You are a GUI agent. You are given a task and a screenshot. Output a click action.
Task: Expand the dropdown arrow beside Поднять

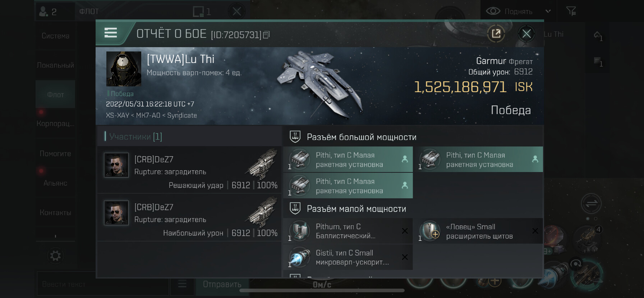pos(548,11)
